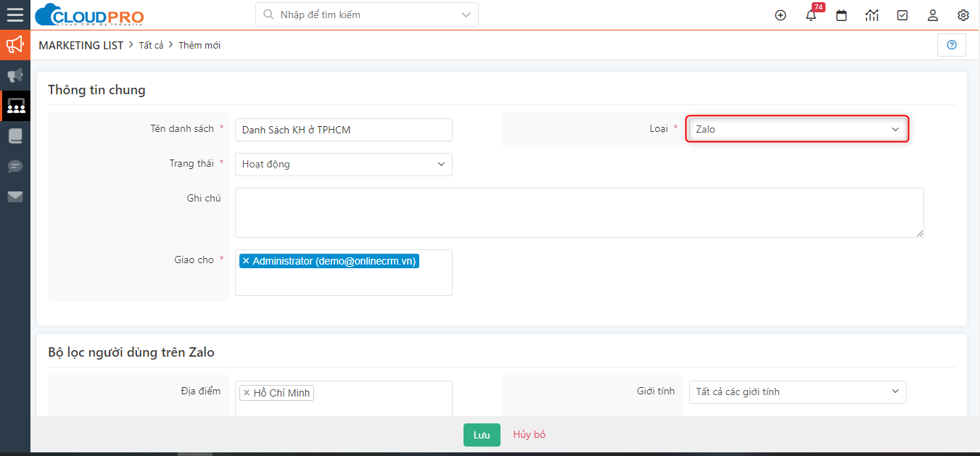Select the marketing list people icon in sidebar
Viewport: 980px width, 456px height.
click(15, 106)
